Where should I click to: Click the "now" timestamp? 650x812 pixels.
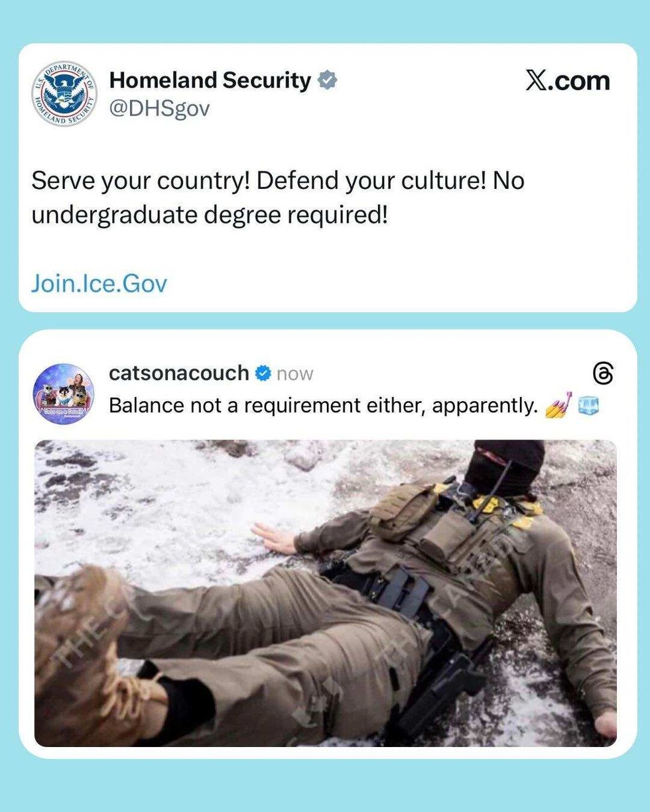pos(294,374)
